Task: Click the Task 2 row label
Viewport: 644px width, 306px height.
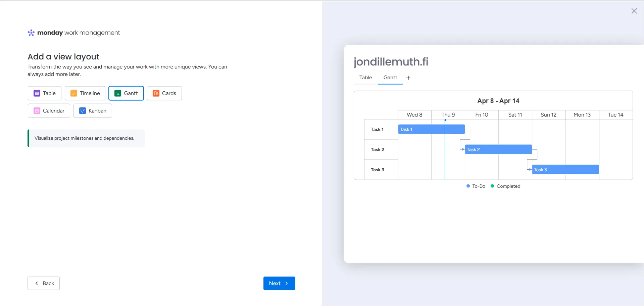Action: [378, 149]
